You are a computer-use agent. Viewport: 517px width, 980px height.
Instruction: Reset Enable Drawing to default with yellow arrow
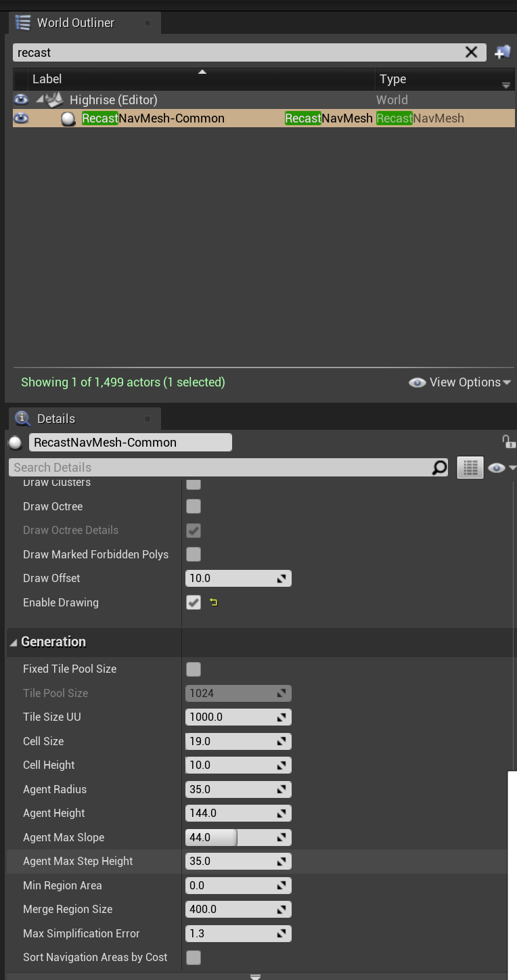tap(214, 602)
